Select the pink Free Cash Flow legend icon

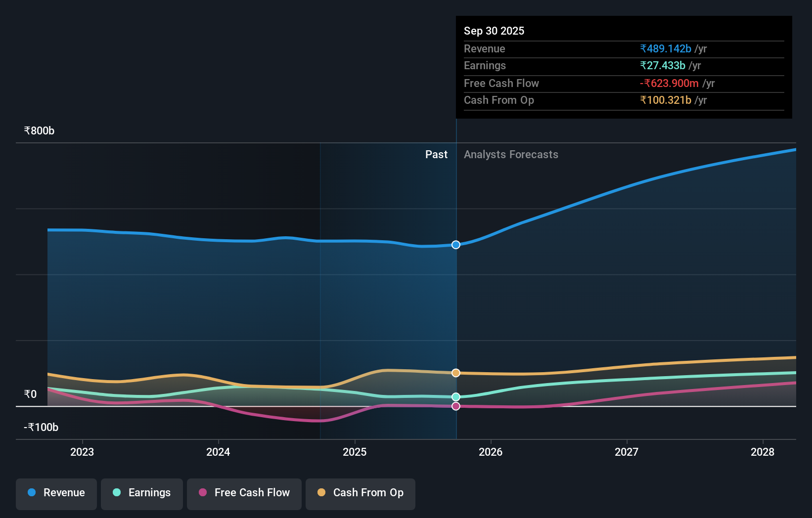tap(203, 493)
